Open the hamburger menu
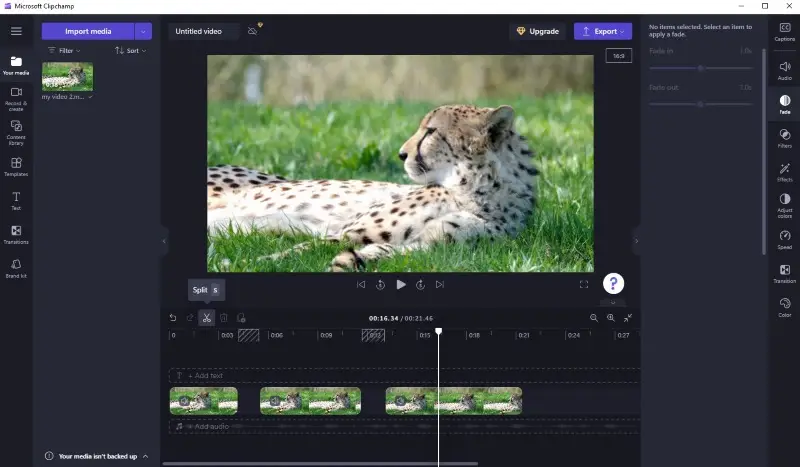 (x=16, y=31)
